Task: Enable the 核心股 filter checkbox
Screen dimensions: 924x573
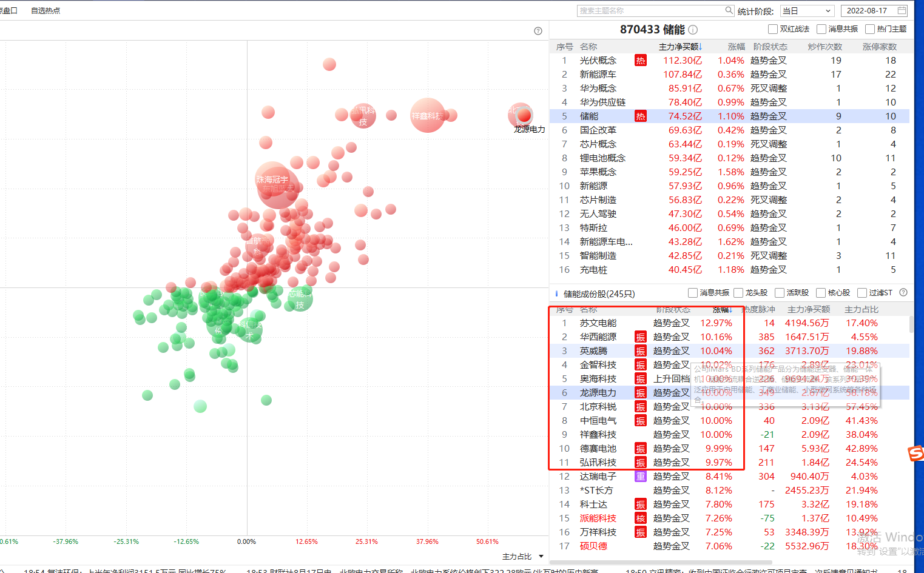Action: 821,293
